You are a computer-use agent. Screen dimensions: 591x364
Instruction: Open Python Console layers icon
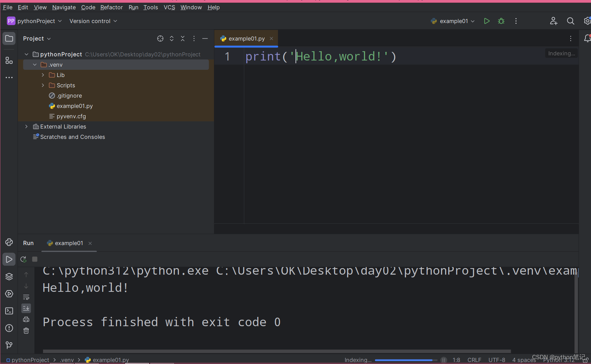9,277
